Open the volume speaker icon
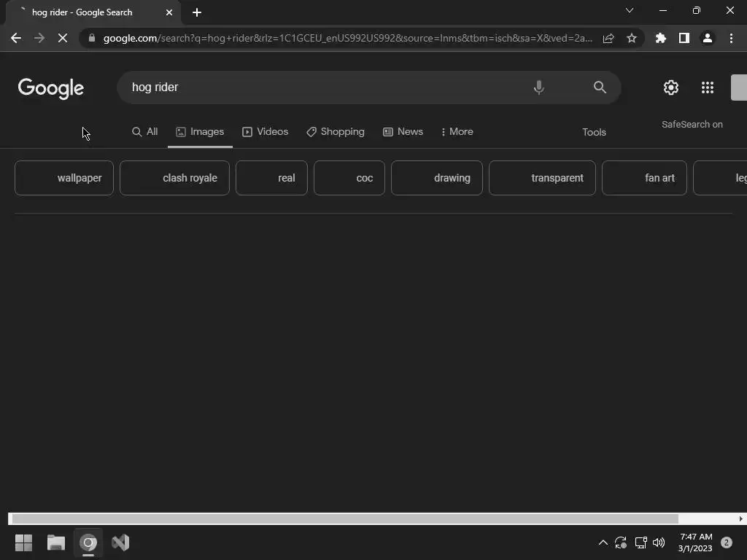Image resolution: width=747 pixels, height=560 pixels. click(659, 542)
